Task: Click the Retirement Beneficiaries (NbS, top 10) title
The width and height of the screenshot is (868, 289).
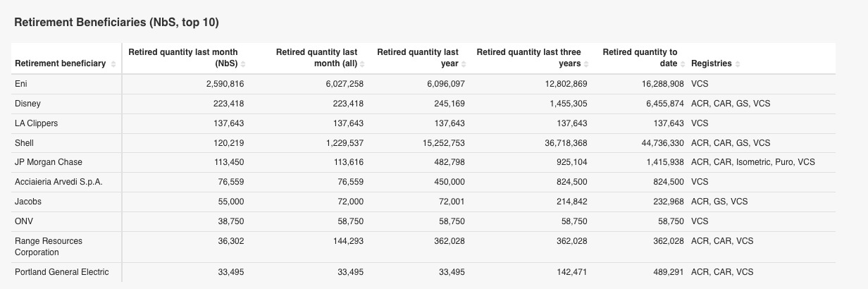Action: pyautogui.click(x=116, y=23)
